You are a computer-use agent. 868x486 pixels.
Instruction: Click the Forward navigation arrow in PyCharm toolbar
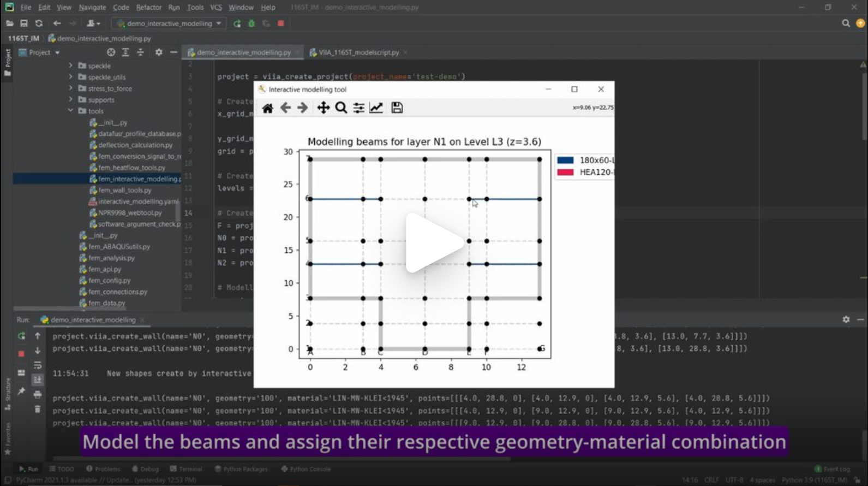click(x=73, y=23)
